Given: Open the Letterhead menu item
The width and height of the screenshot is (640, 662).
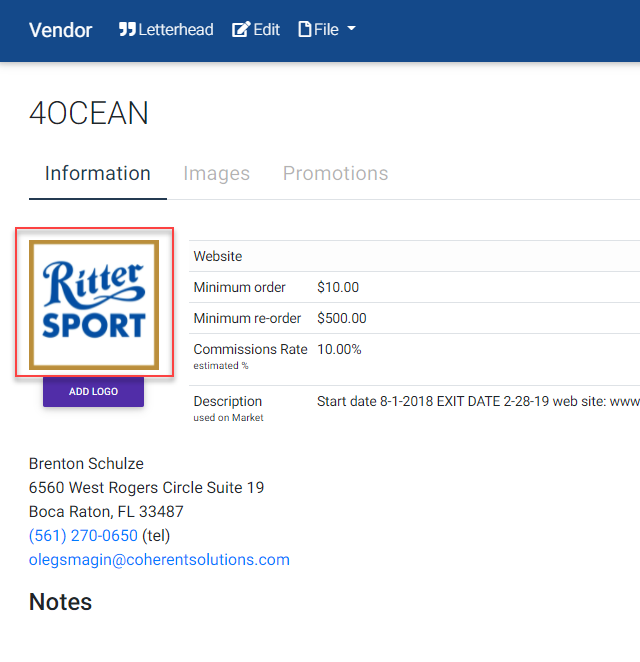Looking at the screenshot, I should click(166, 30).
